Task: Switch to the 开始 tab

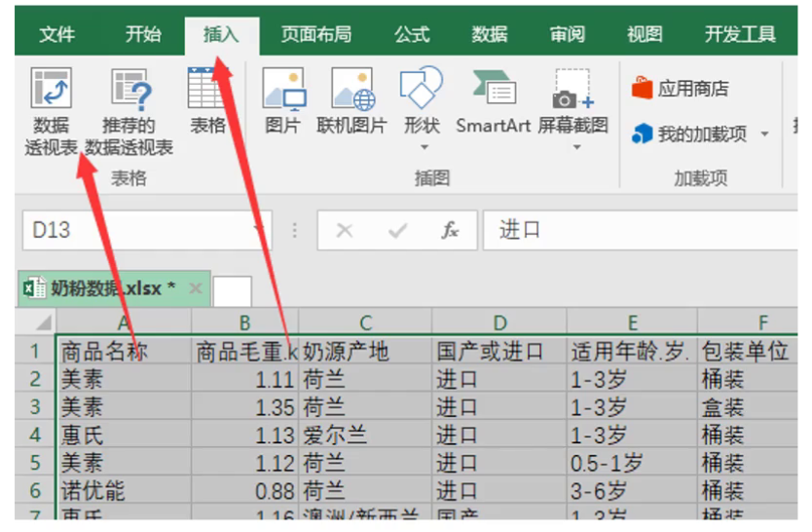Action: [x=143, y=35]
